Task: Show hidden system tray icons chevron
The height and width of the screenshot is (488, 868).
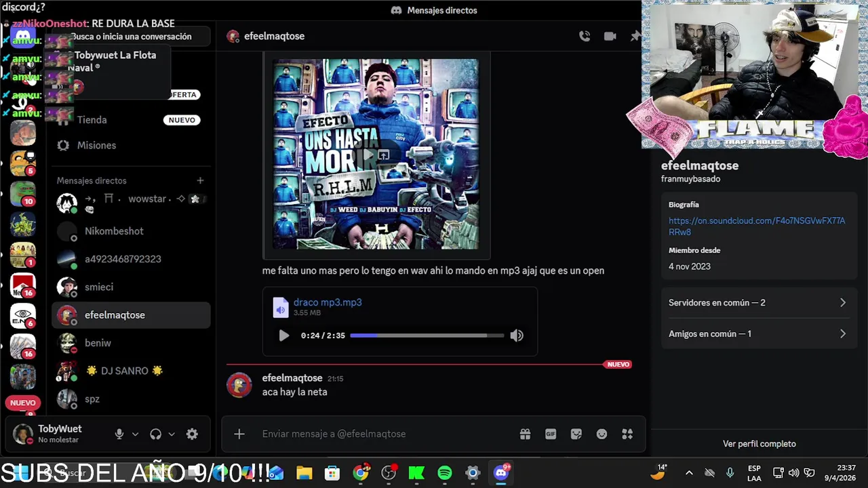Action: [x=689, y=473]
